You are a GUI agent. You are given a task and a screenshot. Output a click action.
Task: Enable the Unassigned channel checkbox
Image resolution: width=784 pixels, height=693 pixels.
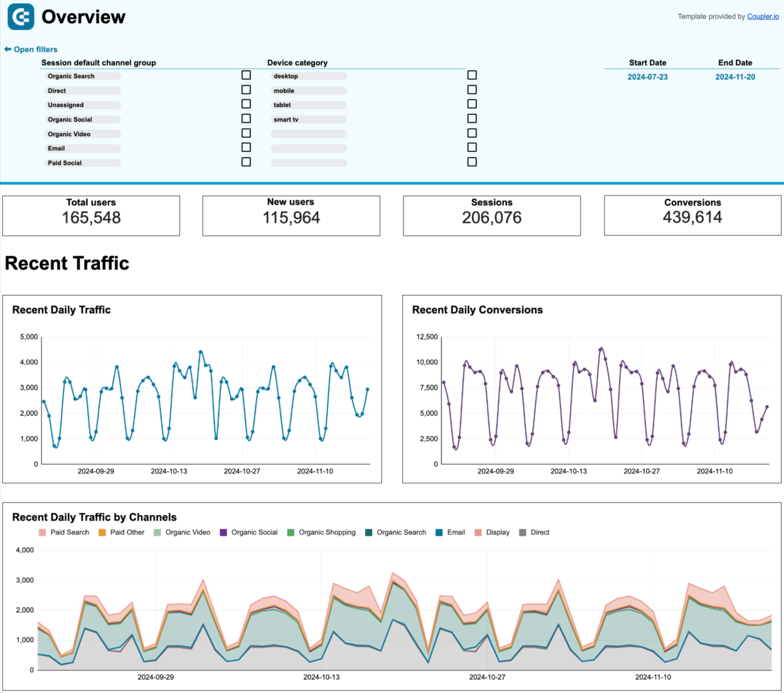tap(246, 104)
